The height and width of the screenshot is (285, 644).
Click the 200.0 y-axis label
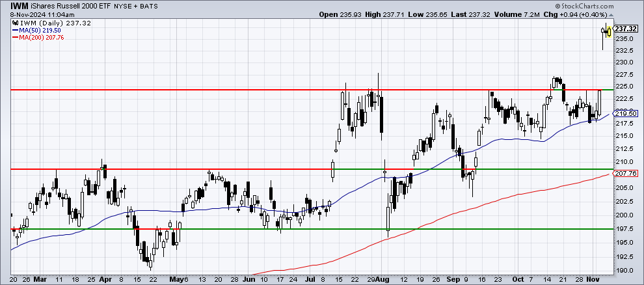[x=624, y=215]
